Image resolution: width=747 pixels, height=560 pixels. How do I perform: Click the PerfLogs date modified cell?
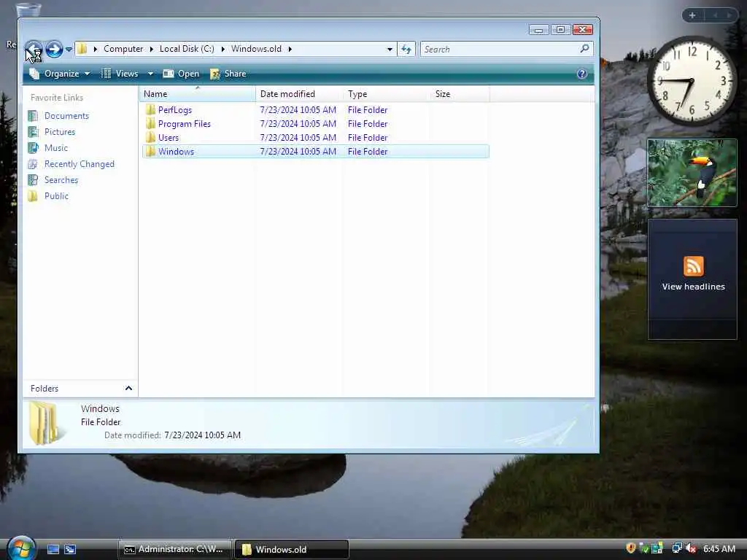[298, 110]
